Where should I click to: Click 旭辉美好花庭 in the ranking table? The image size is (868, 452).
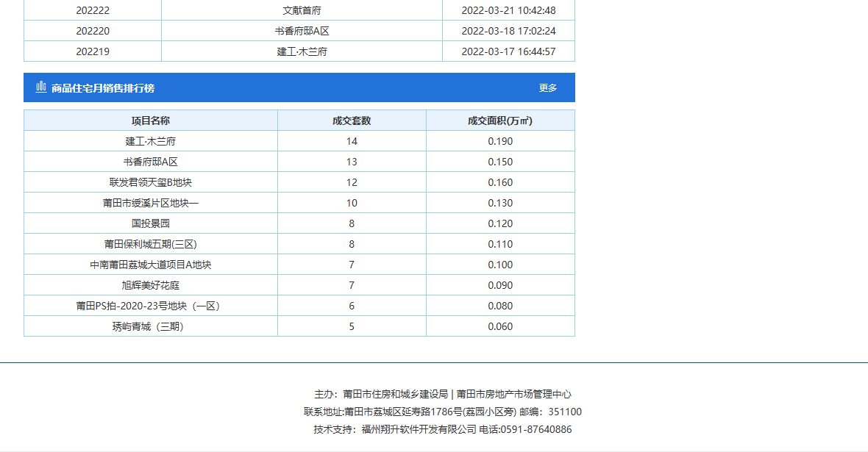(x=151, y=285)
